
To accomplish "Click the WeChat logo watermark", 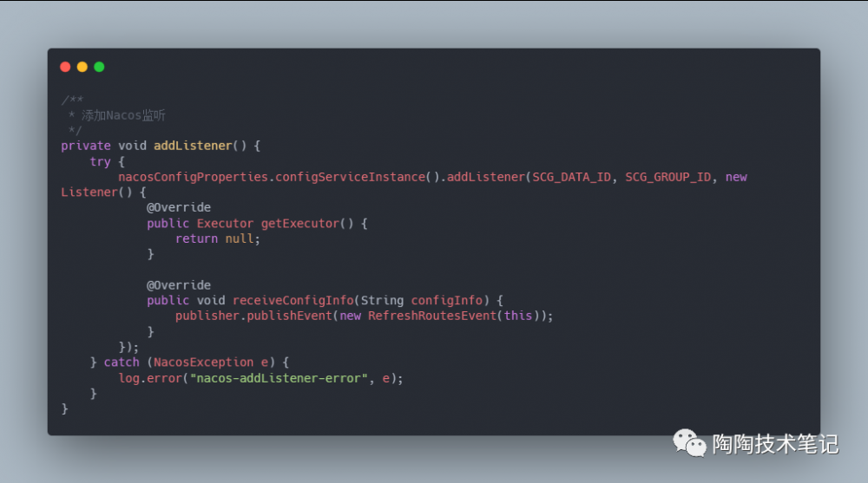I will [689, 443].
